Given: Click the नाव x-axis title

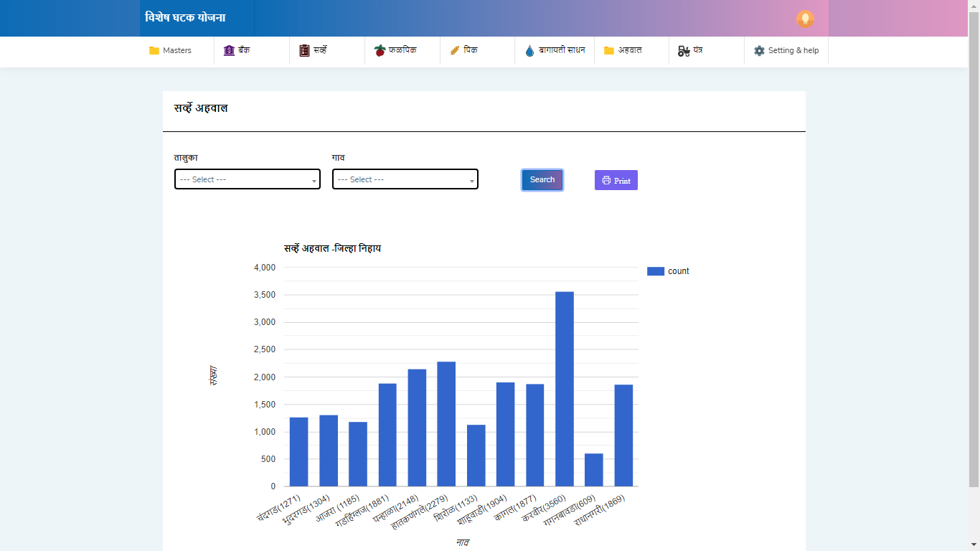Looking at the screenshot, I should 463,542.
